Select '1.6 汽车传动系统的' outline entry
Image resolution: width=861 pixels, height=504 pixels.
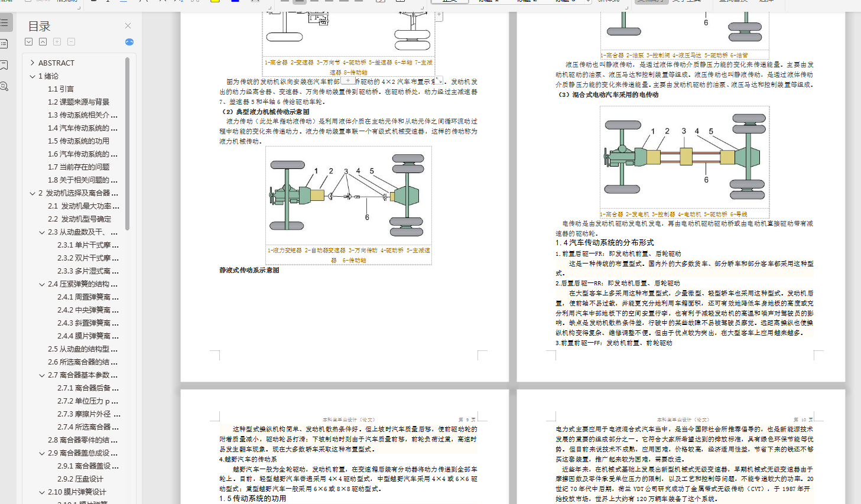click(83, 154)
